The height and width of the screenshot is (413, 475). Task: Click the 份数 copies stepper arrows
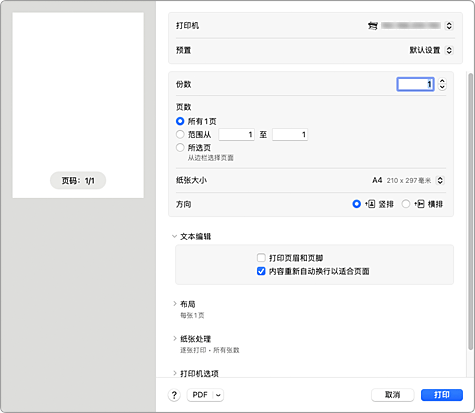(442, 84)
